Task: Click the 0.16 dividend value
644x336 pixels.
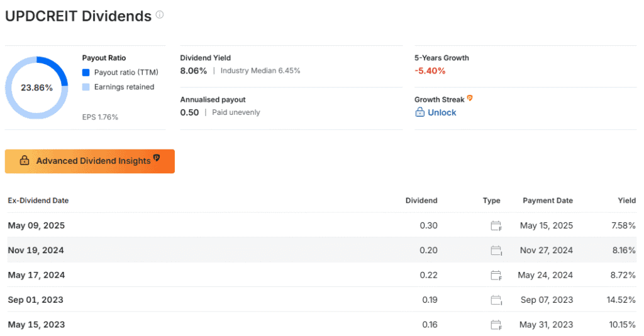Action: pos(430,325)
